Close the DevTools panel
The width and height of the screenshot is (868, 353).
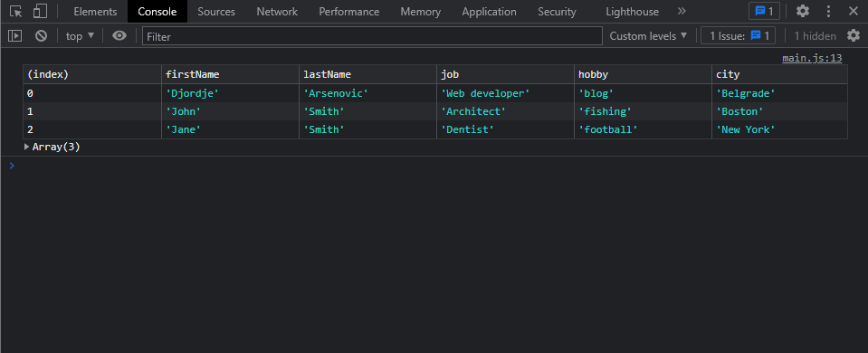853,11
